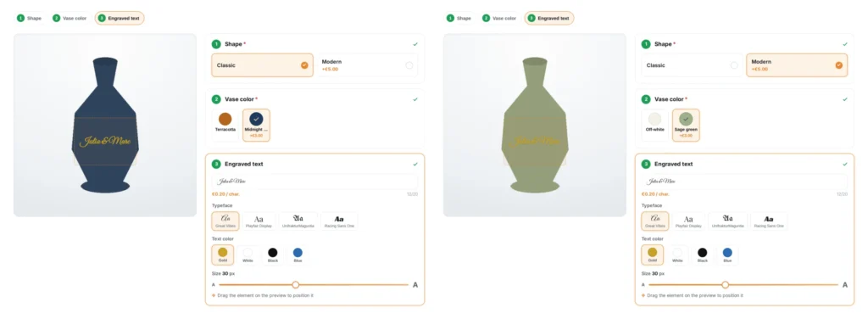Viewport: 868px width, 319px height.
Task: Click number 1 badge beside left Shape heading
Action: tap(216, 44)
